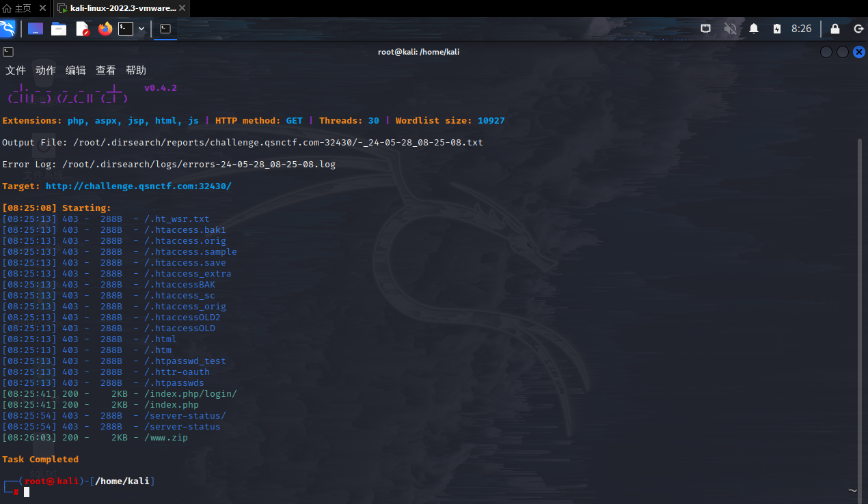Click the wired network status icon

706,29
